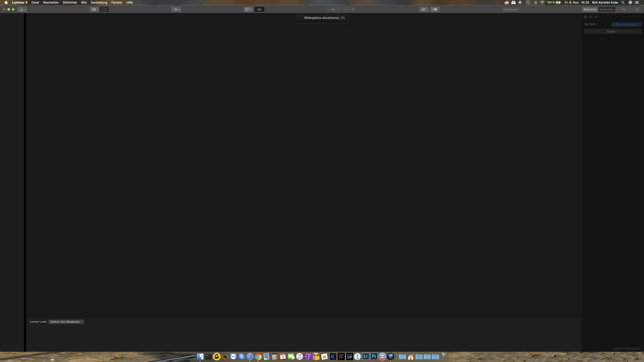Toggle the filmstrip panel button
Screen dimensions: 644x362
tap(259, 9)
